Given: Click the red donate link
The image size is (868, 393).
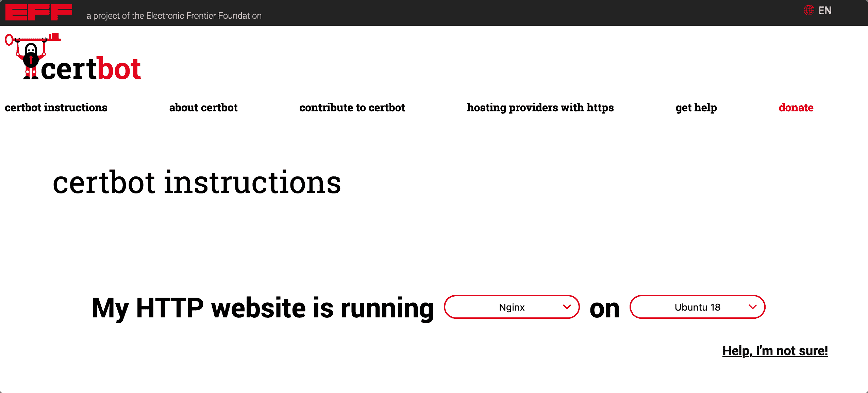Looking at the screenshot, I should [x=796, y=108].
